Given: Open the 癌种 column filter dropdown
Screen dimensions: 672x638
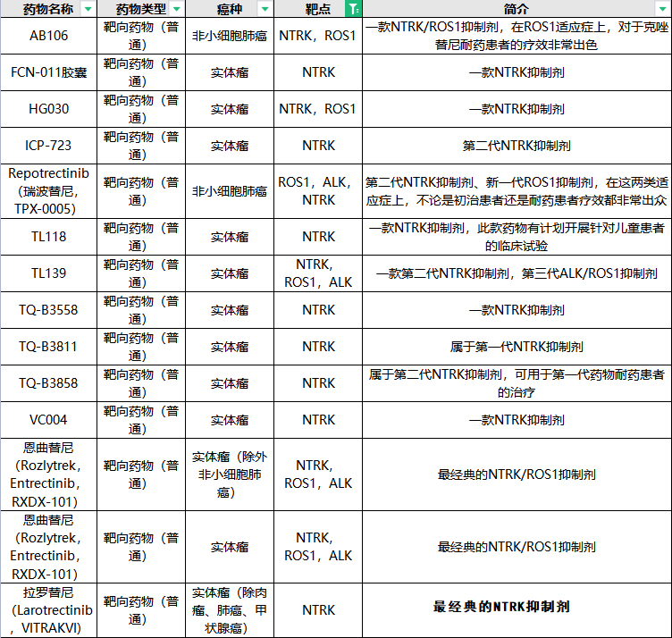Looking at the screenshot, I should 265,9.
